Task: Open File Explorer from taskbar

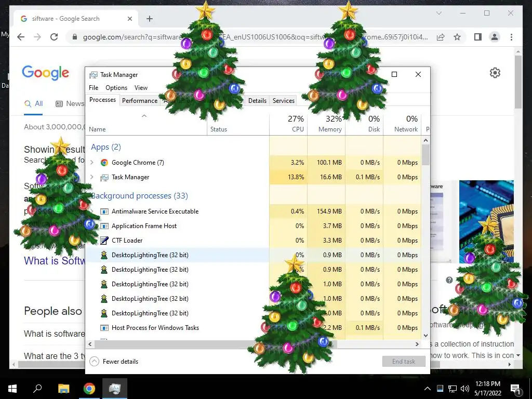Action: tap(63, 389)
